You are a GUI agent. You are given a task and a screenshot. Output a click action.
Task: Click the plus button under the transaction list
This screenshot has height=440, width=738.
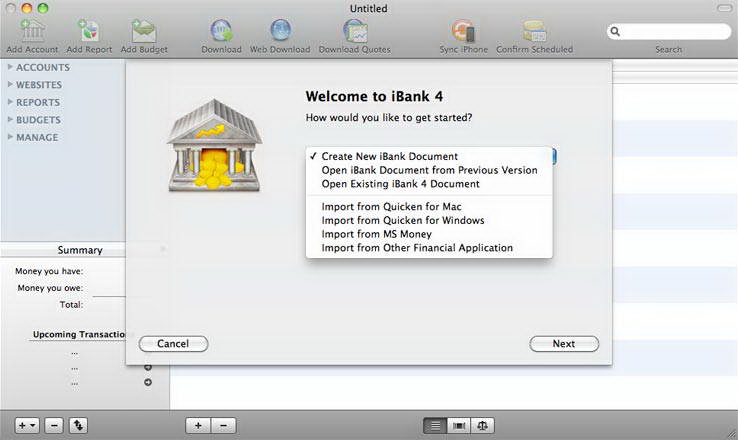(x=198, y=425)
